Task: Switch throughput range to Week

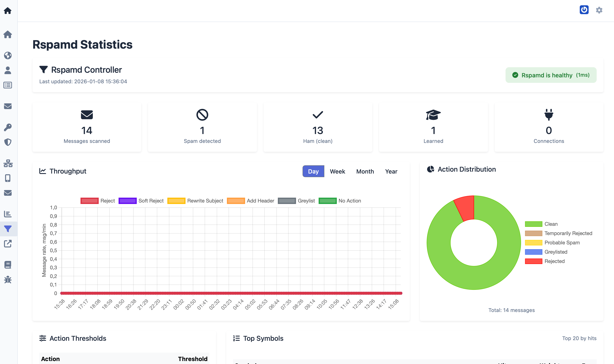Action: pos(337,171)
